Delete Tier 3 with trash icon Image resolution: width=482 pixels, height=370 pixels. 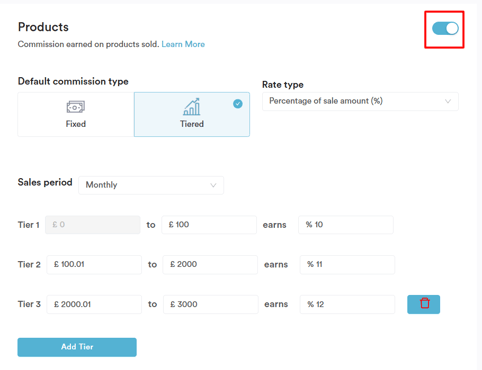(x=424, y=304)
